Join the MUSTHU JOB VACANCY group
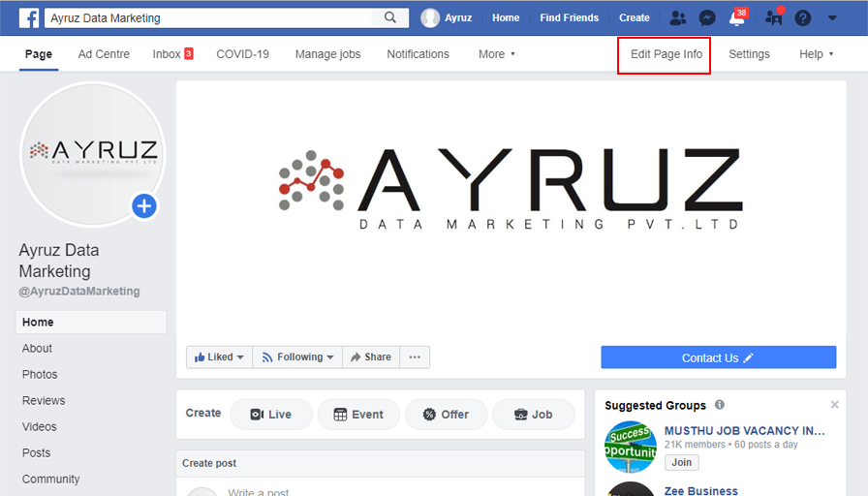868x496 pixels. click(681, 462)
